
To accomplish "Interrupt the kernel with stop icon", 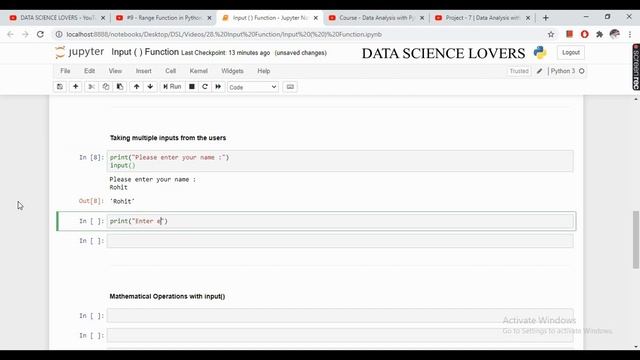I will (192, 87).
